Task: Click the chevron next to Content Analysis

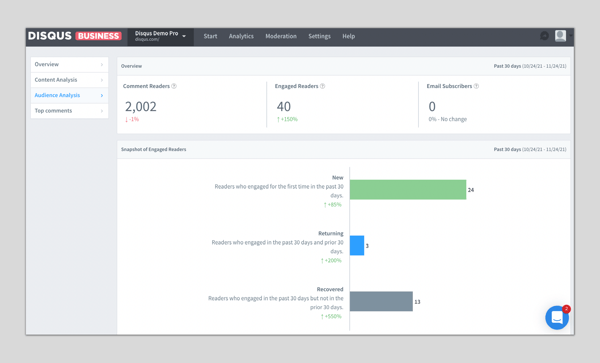Action: click(x=102, y=80)
